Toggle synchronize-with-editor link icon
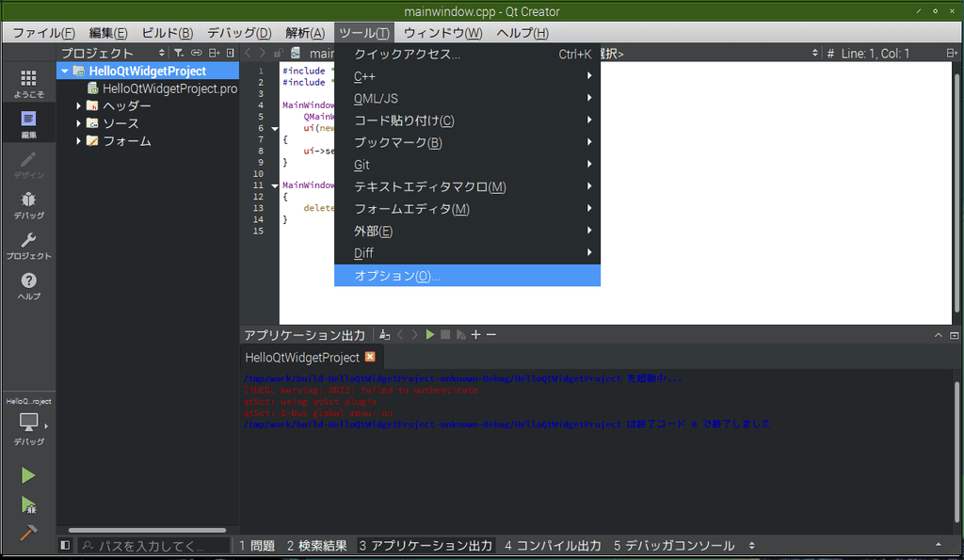The width and height of the screenshot is (964, 560). (196, 53)
